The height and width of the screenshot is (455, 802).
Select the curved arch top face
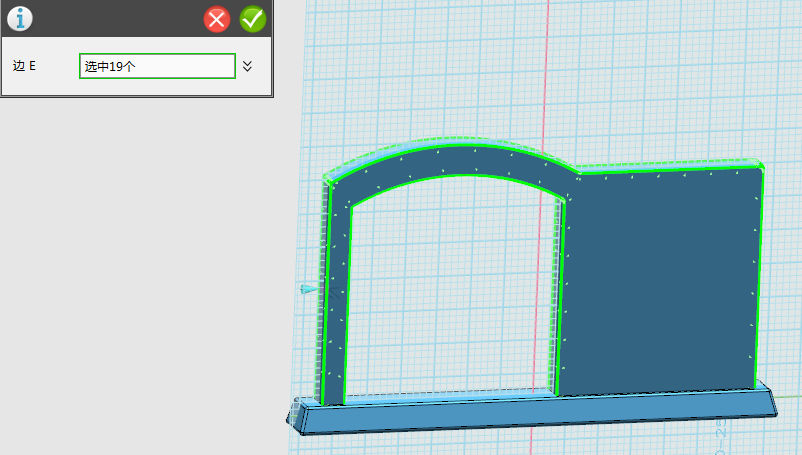[x=450, y=162]
